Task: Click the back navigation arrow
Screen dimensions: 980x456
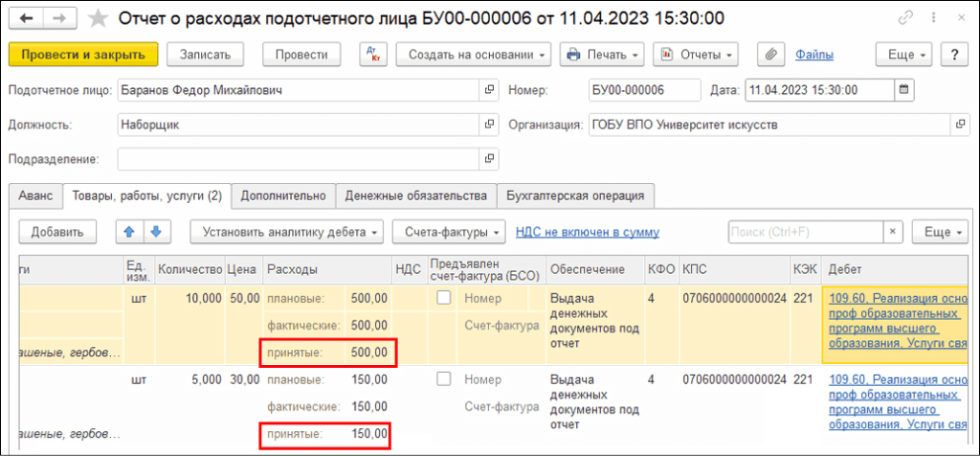Action: (x=27, y=18)
